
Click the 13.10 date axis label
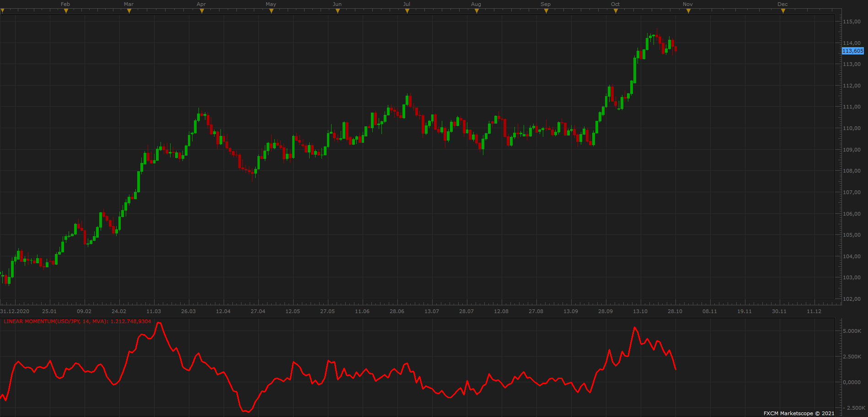coord(640,311)
